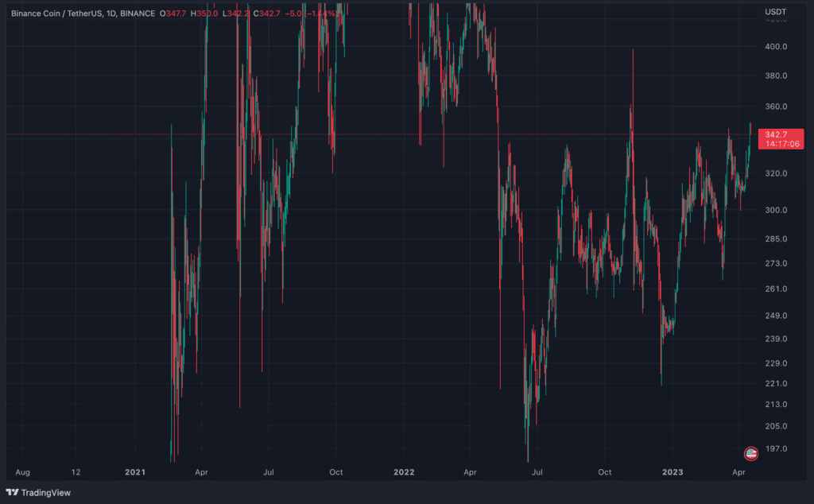Click the 205.0 price axis label
Viewport: 814px width, 504px height.
click(776, 426)
